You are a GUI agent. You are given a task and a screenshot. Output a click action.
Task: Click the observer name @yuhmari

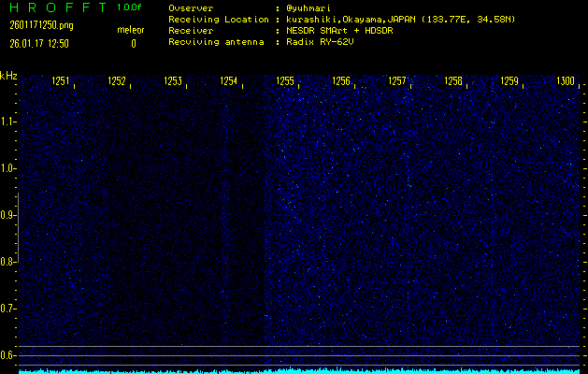tap(308, 8)
